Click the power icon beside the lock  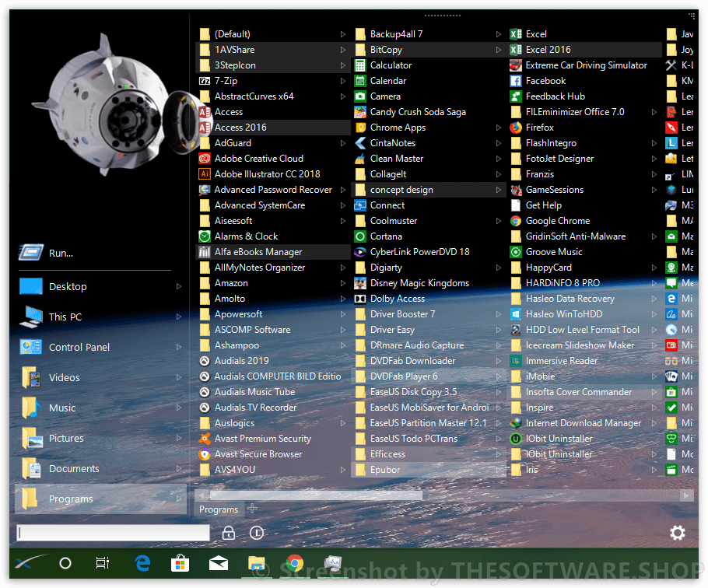click(257, 533)
